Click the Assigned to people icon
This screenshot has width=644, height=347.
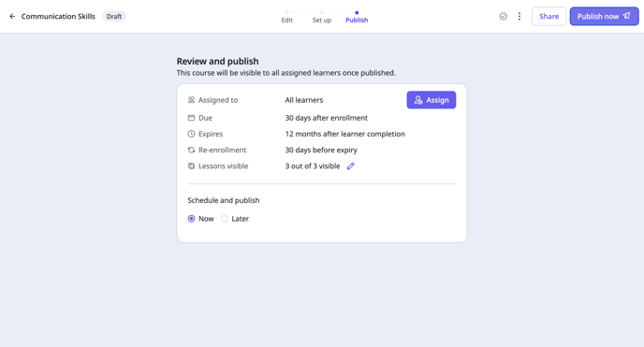[x=191, y=100]
